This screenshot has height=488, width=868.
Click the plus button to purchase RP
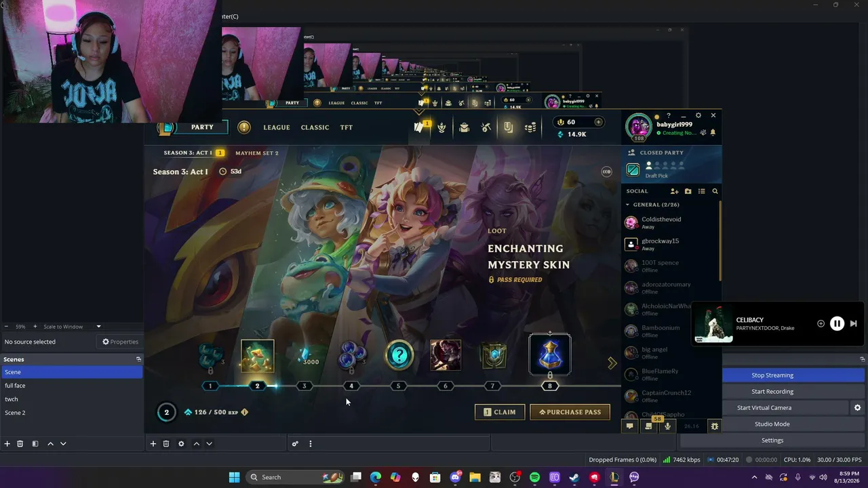pos(598,122)
